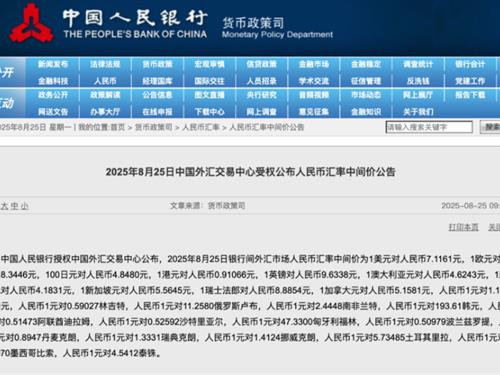Open the 下载中心 navigation item

[209, 112]
